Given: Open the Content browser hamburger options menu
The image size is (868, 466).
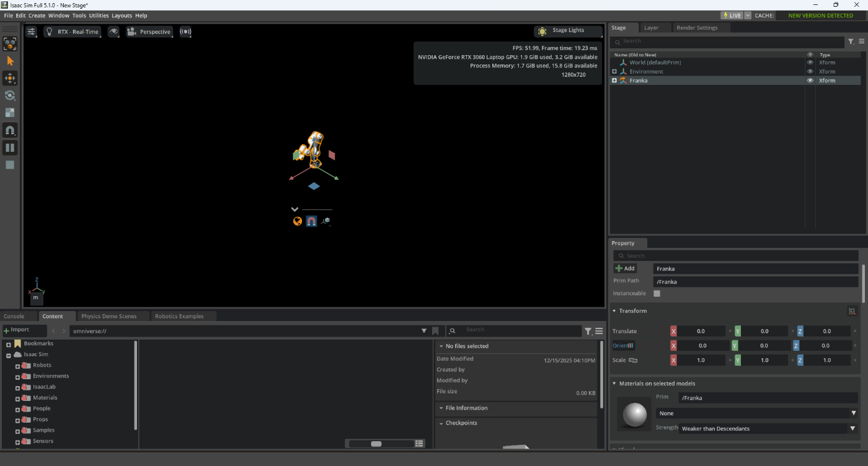Looking at the screenshot, I should tap(599, 332).
